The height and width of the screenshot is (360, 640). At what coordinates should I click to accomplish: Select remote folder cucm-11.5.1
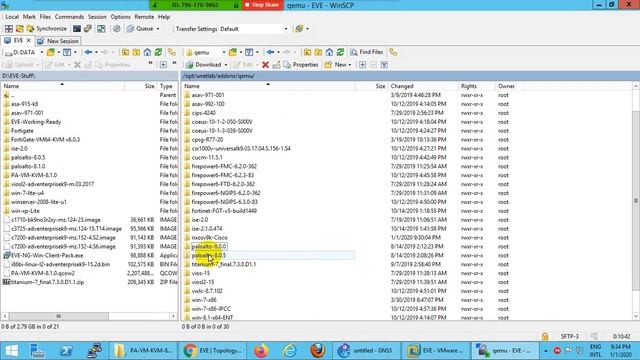coord(207,158)
